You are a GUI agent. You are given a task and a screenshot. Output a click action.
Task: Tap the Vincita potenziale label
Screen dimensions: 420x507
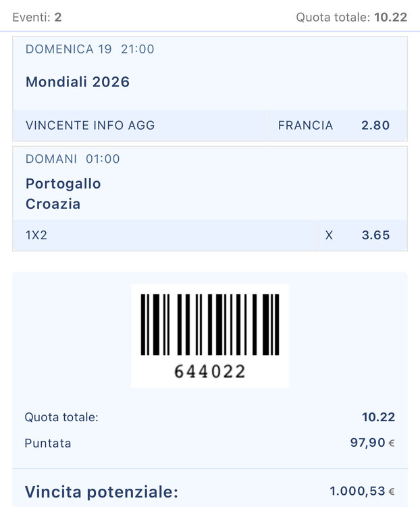click(x=101, y=492)
